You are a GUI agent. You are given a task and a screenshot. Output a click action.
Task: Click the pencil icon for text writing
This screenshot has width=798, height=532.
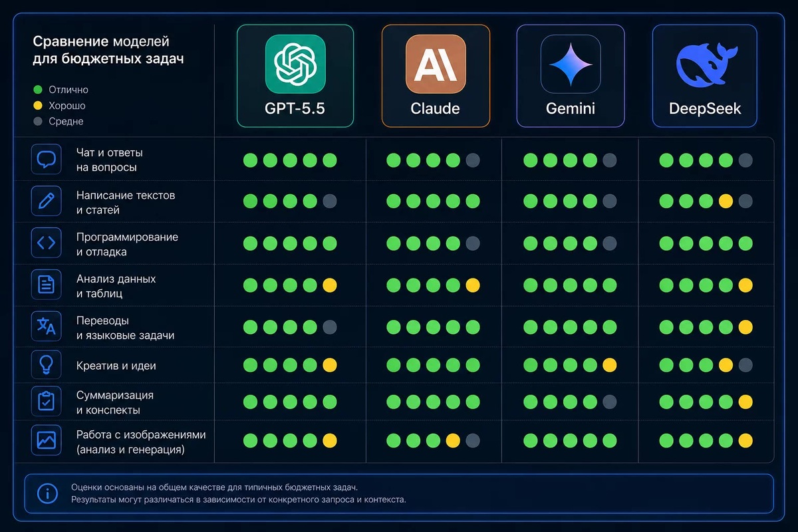[47, 201]
